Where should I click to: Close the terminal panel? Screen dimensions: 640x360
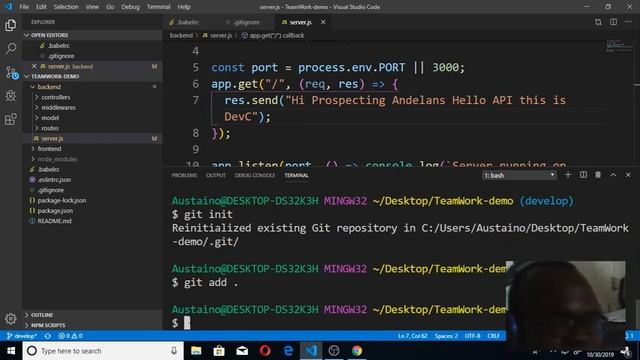(628, 175)
